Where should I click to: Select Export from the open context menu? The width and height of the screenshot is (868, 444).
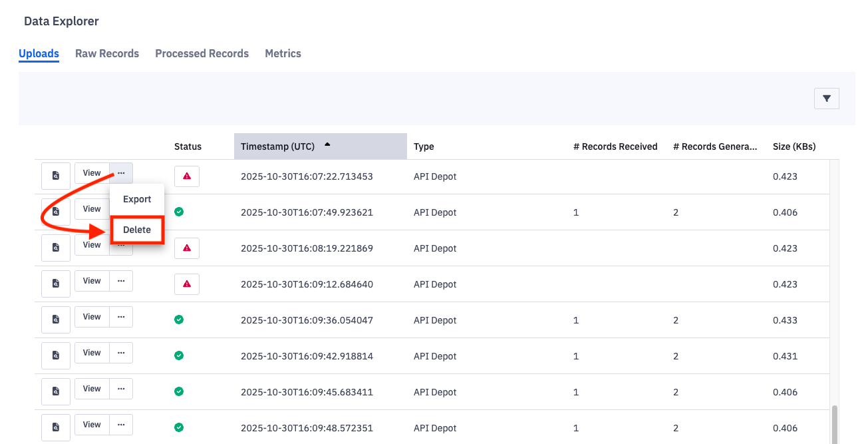click(x=136, y=198)
